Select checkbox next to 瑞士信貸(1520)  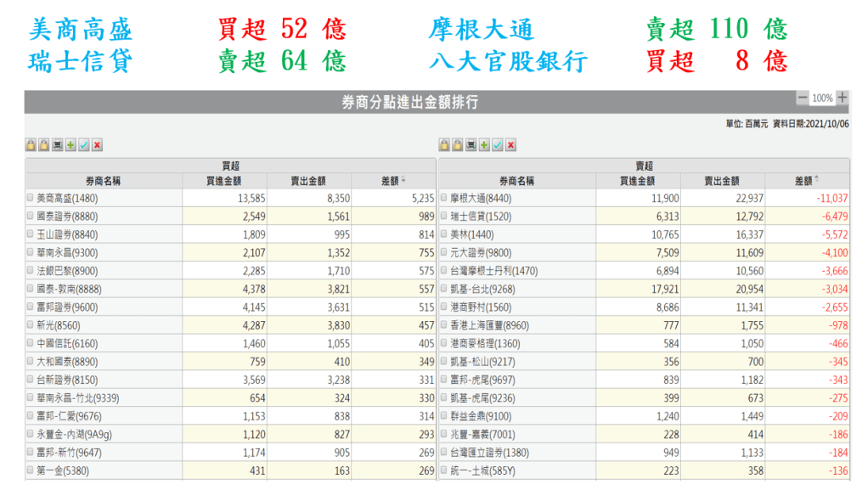pos(443,217)
